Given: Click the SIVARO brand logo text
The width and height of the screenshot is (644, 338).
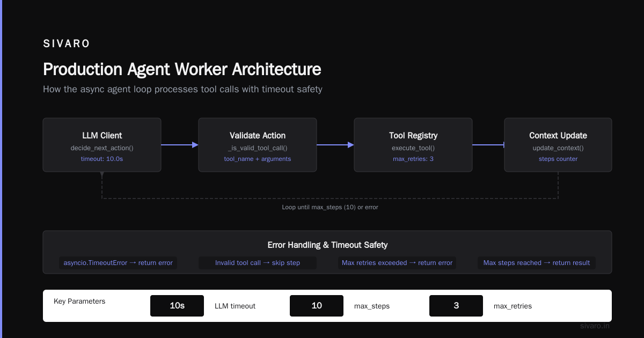Looking at the screenshot, I should point(67,44).
